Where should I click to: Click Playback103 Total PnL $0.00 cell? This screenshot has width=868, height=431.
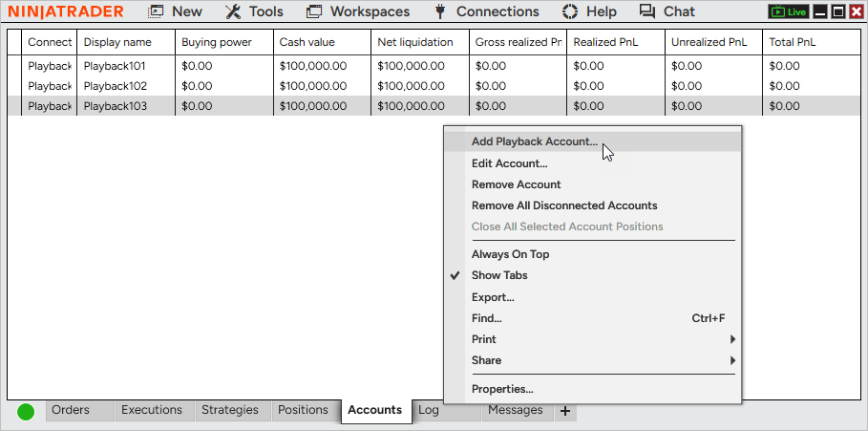pyautogui.click(x=812, y=106)
